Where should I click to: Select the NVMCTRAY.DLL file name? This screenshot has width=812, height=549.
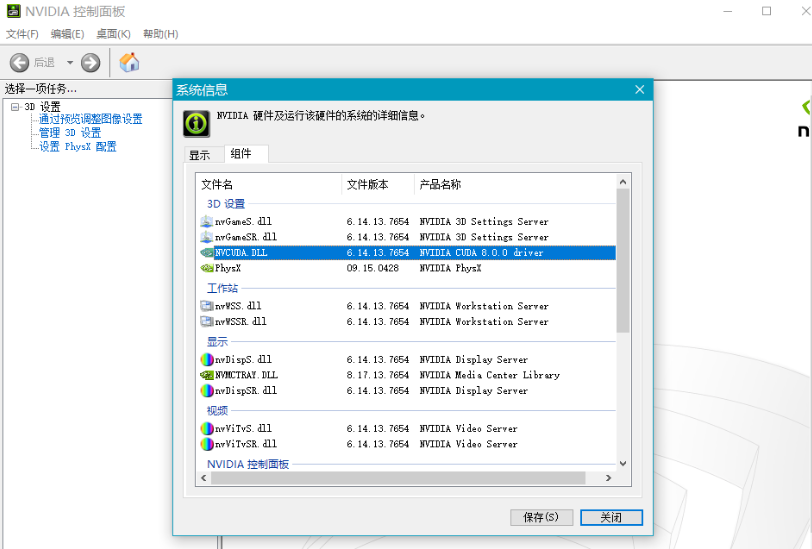point(246,375)
